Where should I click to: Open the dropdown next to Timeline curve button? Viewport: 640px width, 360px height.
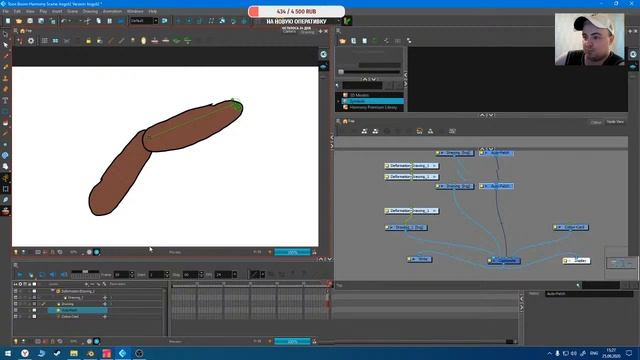click(262, 275)
